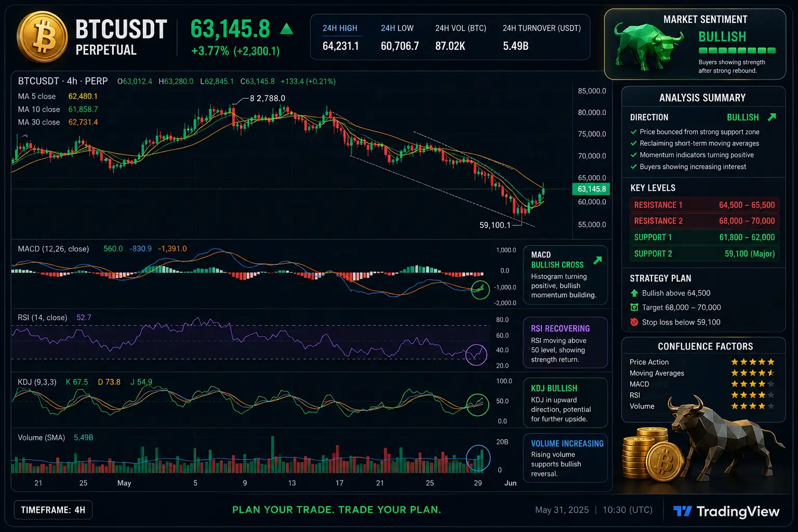Click the checkmark beside 'Price bounced from strong support zone'
This screenshot has width=798, height=532.
pyautogui.click(x=633, y=132)
